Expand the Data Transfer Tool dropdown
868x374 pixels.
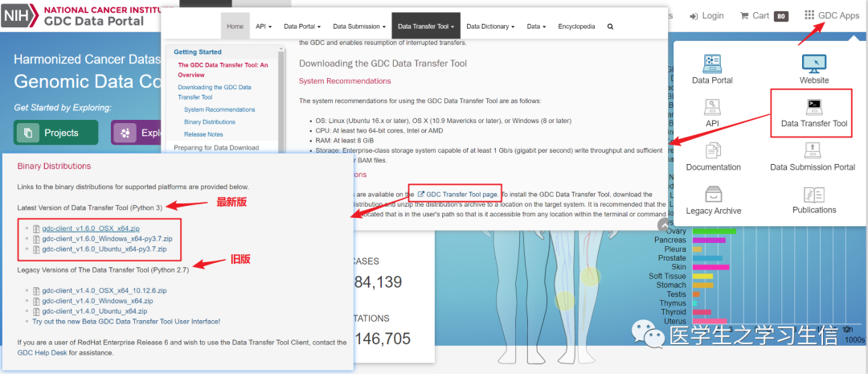pos(426,26)
